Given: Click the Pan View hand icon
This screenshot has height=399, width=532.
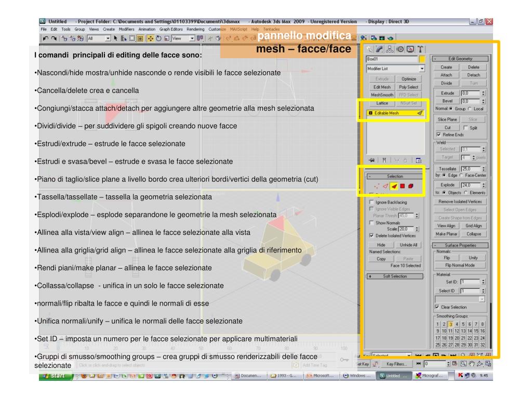Looking at the screenshot, I should pyautogui.click(x=472, y=364).
